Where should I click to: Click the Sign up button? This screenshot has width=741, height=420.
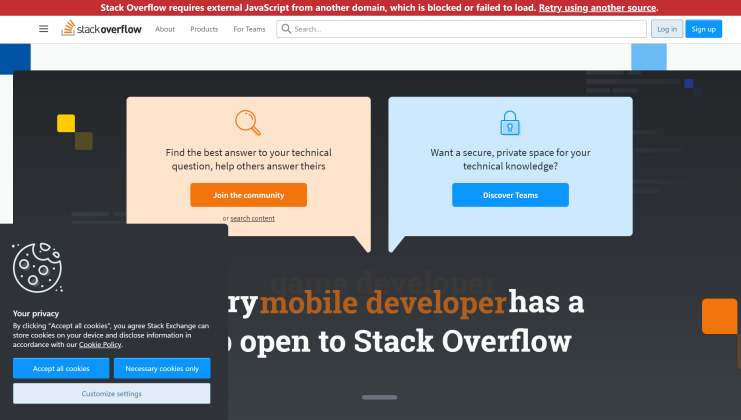[704, 29]
